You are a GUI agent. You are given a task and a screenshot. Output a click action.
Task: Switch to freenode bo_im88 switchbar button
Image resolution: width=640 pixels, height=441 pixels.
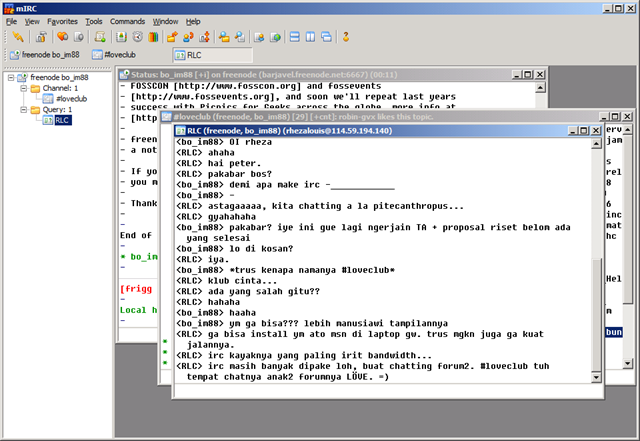pyautogui.click(x=45, y=55)
